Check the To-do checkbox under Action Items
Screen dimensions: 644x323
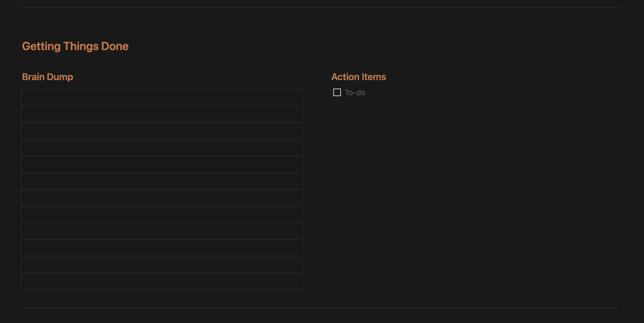tap(337, 93)
